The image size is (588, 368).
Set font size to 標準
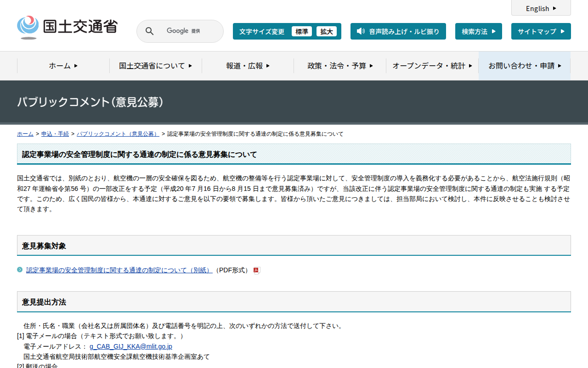(302, 31)
